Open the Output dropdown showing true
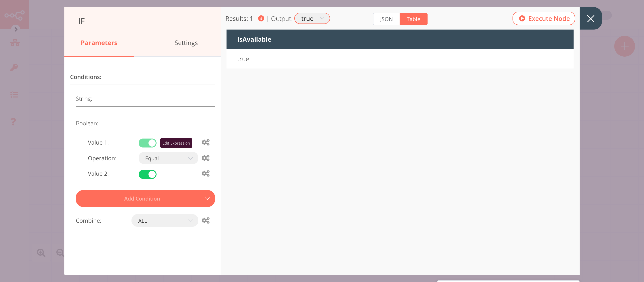644x282 pixels. pyautogui.click(x=312, y=18)
